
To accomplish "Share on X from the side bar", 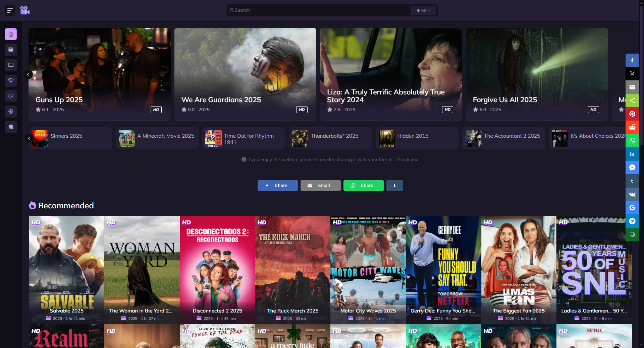I will pos(632,74).
